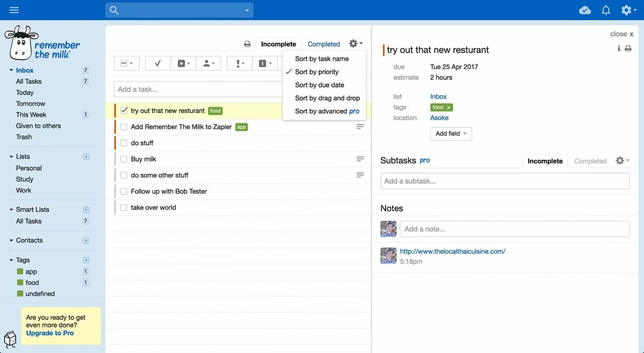Click the complete task checkmark button
Viewport: 644px width, 353px height.
click(158, 63)
